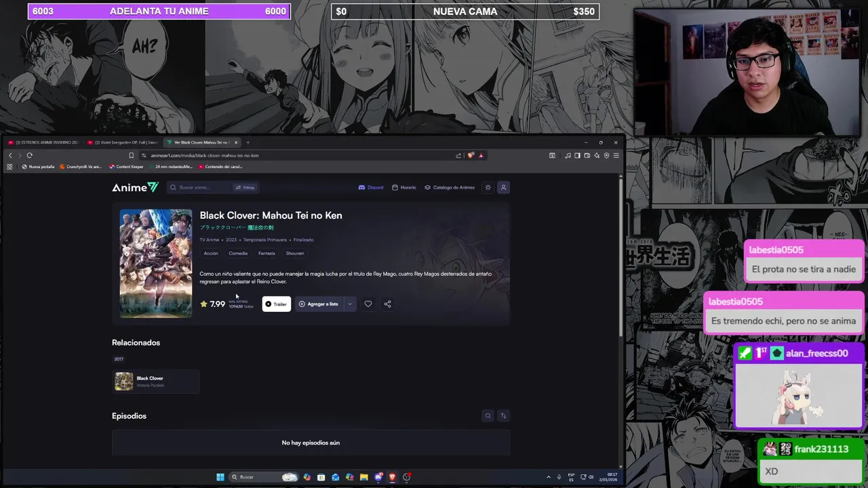Click the taskbar Buscar search box

[264, 477]
